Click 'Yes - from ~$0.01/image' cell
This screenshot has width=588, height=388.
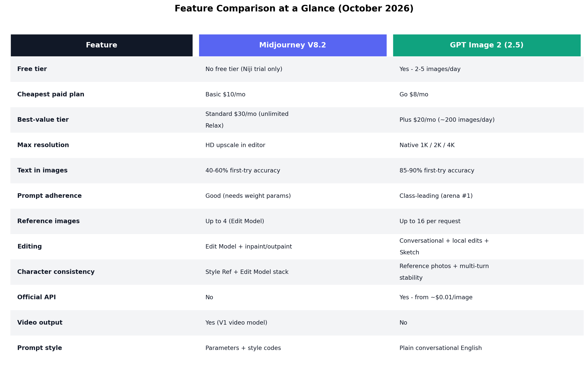tap(436, 297)
